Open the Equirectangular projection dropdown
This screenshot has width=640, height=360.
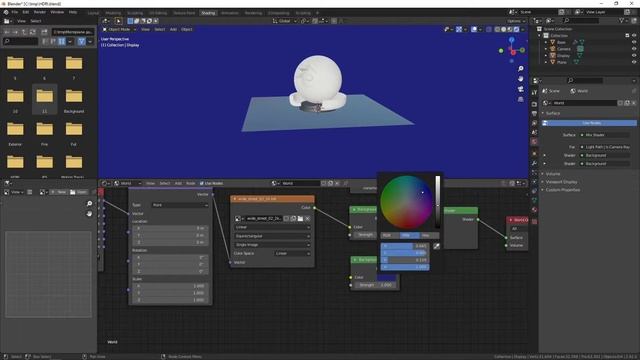[x=272, y=236]
